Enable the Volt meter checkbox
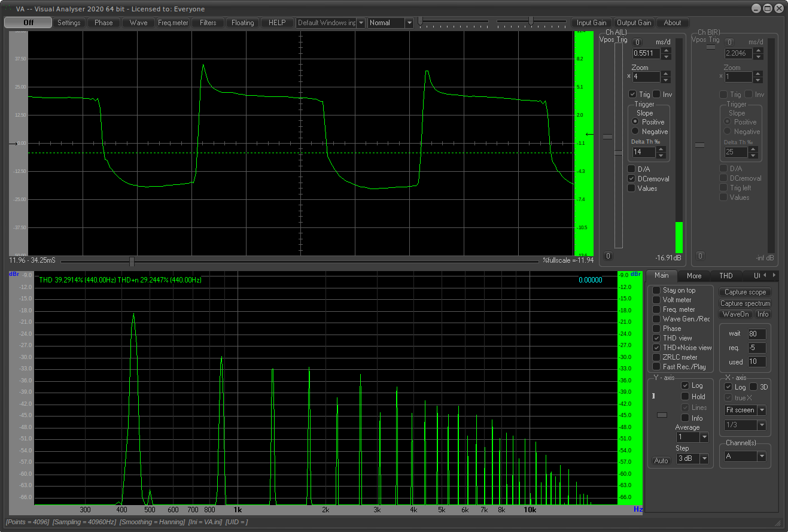Image resolution: width=788 pixels, height=532 pixels. [x=656, y=300]
